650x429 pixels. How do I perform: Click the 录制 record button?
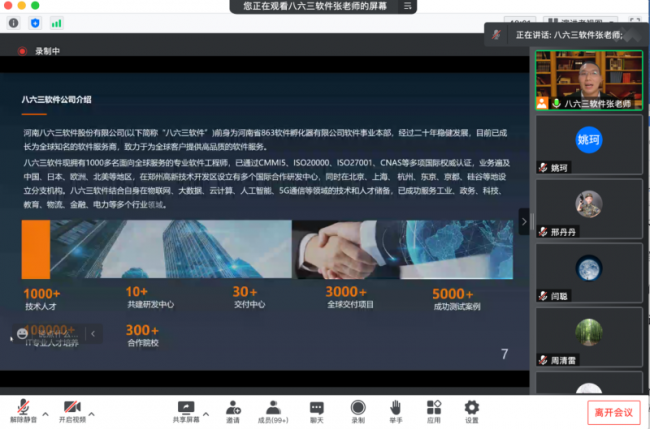[x=357, y=408]
